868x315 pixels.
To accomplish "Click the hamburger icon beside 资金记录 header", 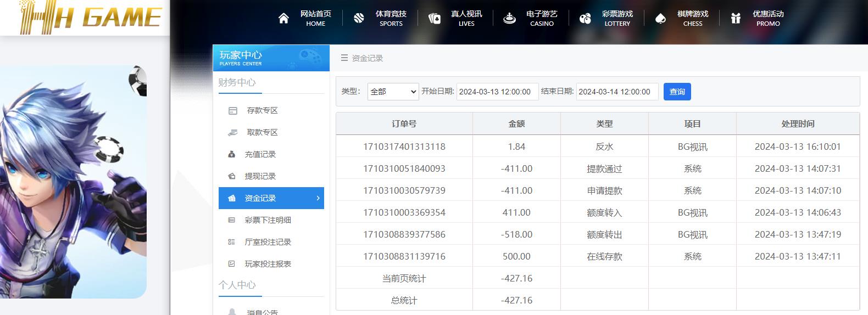I will 344,58.
